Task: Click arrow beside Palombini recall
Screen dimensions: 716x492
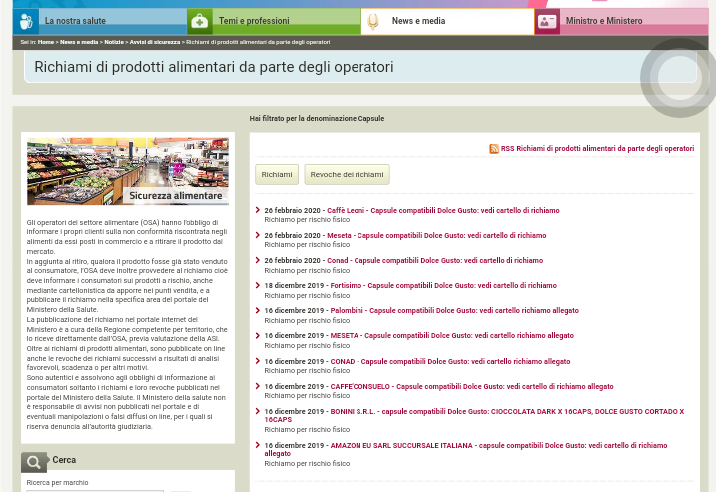Action: [x=258, y=311]
